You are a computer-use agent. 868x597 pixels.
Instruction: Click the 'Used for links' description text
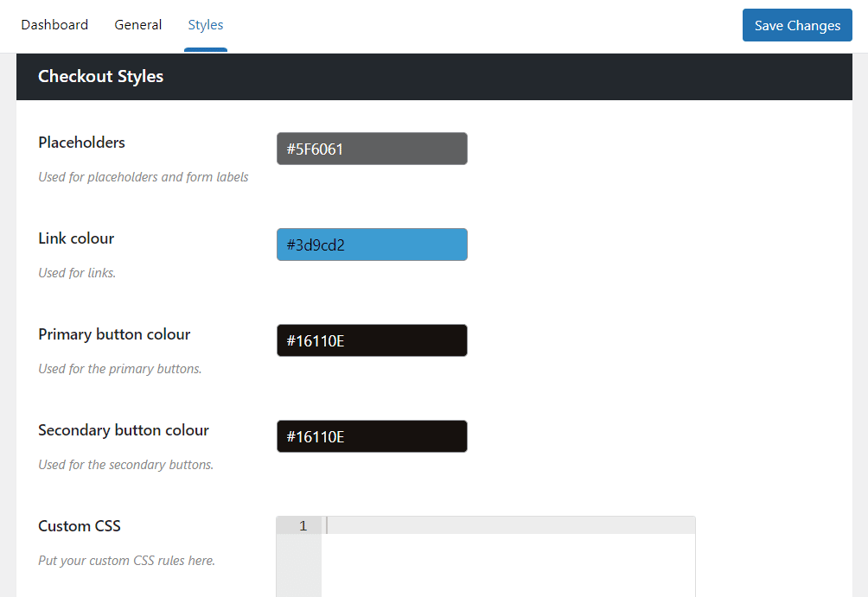(x=76, y=272)
